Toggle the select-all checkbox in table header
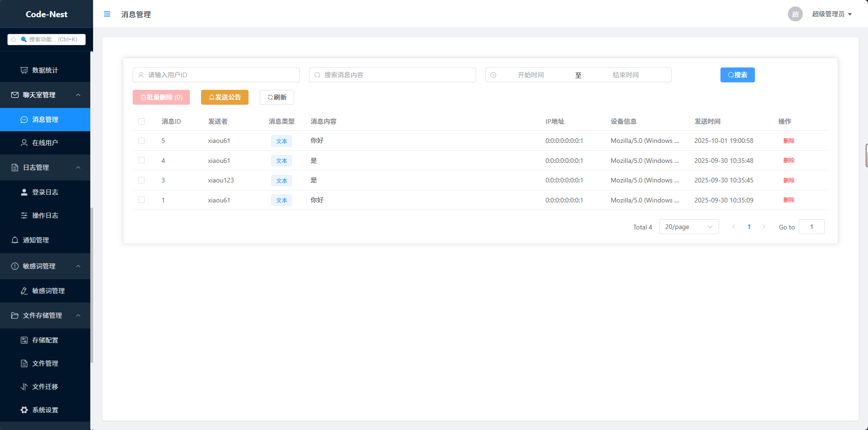The image size is (868, 430). pyautogui.click(x=141, y=121)
